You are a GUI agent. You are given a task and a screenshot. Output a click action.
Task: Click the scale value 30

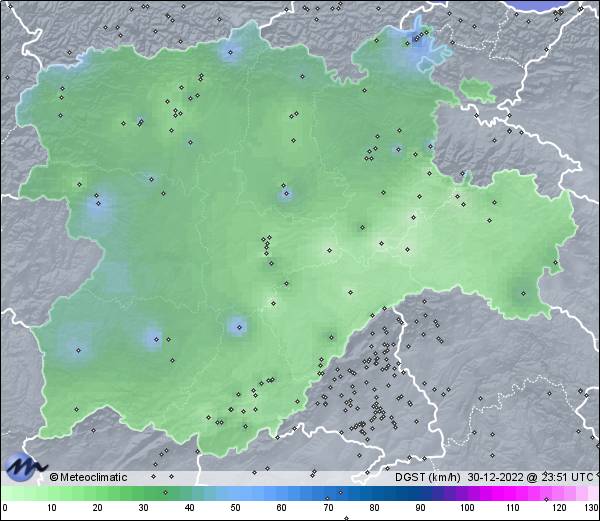143,508
